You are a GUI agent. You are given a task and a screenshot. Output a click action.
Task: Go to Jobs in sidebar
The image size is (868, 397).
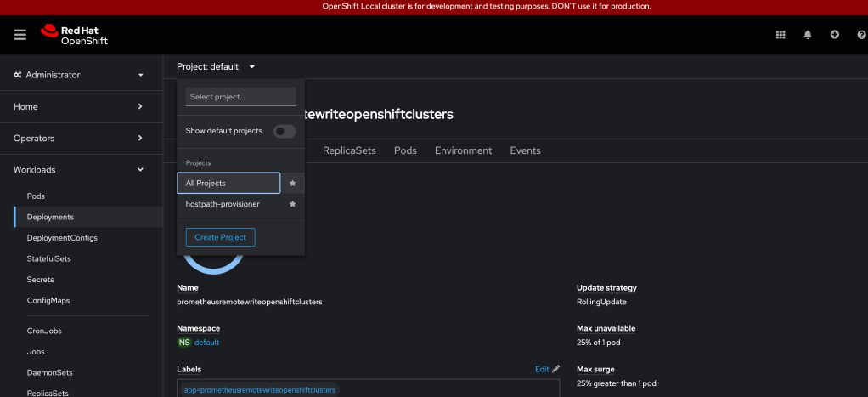pyautogui.click(x=36, y=352)
